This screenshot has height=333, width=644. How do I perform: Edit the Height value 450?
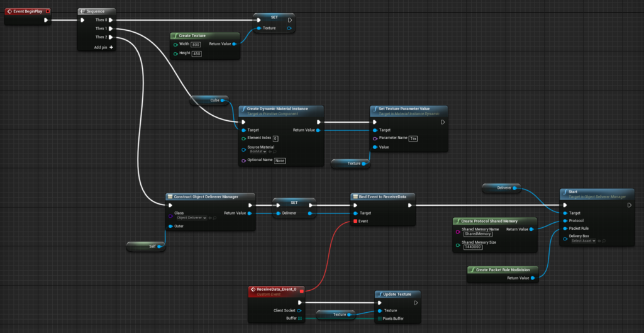197,54
